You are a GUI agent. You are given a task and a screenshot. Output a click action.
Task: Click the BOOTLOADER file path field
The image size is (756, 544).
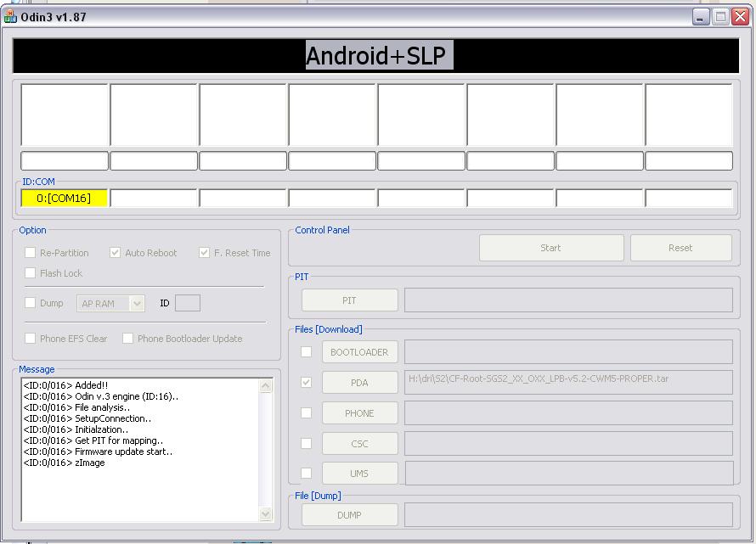click(568, 351)
